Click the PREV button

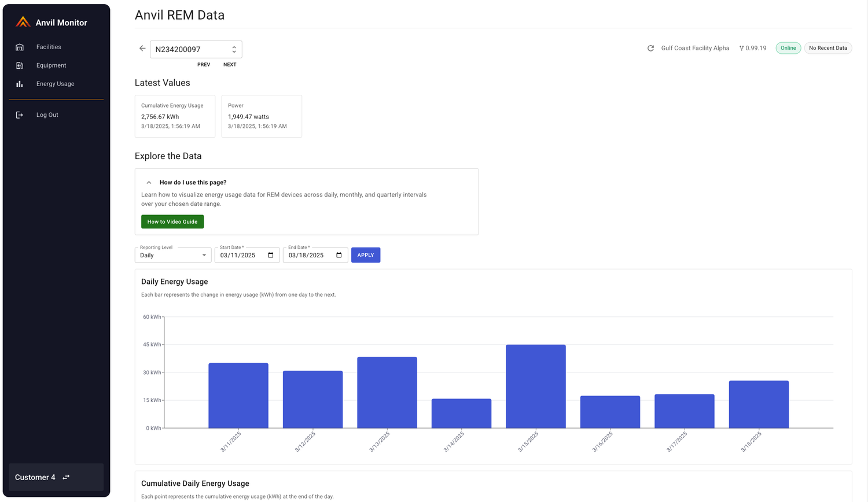tap(204, 65)
